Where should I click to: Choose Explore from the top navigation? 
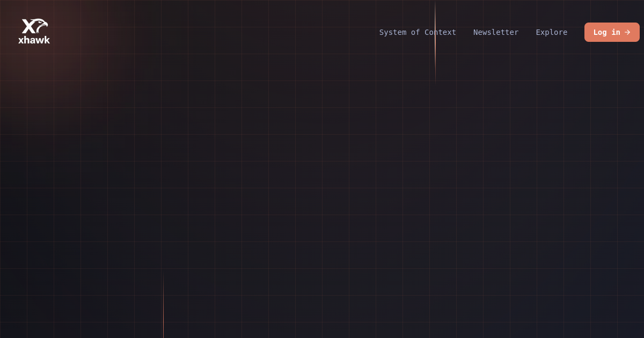(x=551, y=32)
